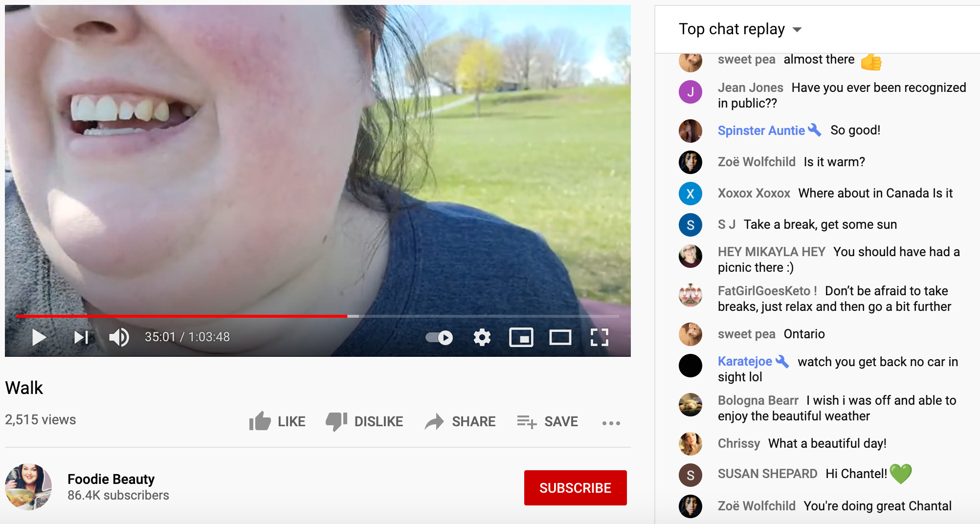The height and width of the screenshot is (524, 980).
Task: Dislike the video with thumbs down
Action: (364, 421)
